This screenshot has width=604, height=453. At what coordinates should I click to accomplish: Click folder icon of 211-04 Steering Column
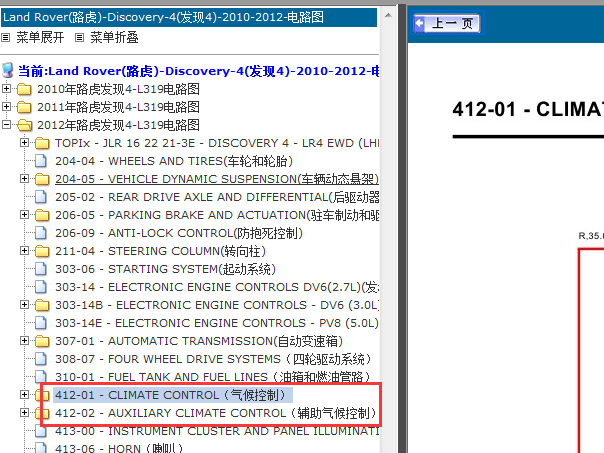(x=42, y=251)
